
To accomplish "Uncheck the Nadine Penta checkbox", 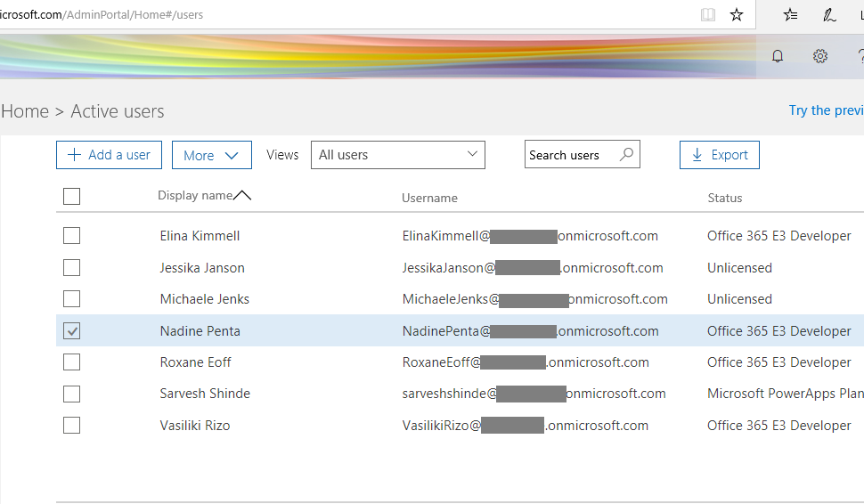I will click(71, 331).
